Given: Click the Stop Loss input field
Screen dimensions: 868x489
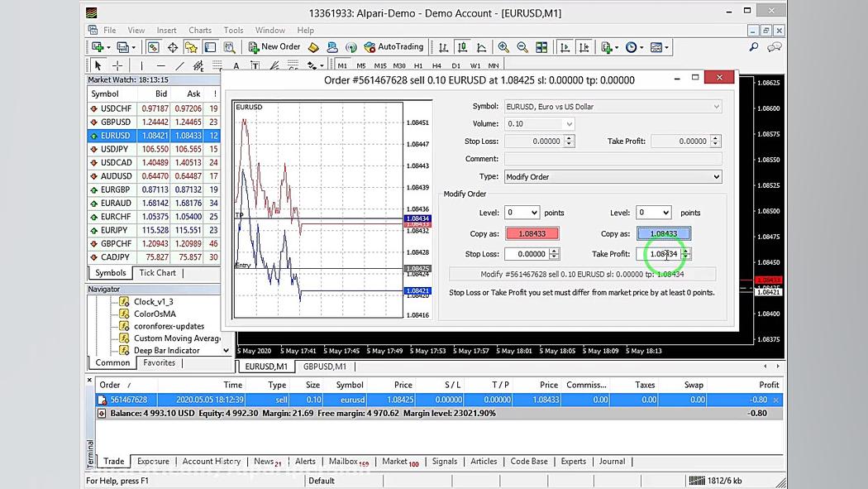Looking at the screenshot, I should (527, 254).
